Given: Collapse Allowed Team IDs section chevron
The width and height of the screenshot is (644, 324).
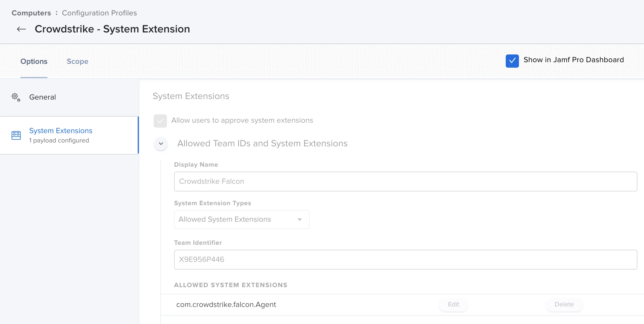Looking at the screenshot, I should pos(161,144).
